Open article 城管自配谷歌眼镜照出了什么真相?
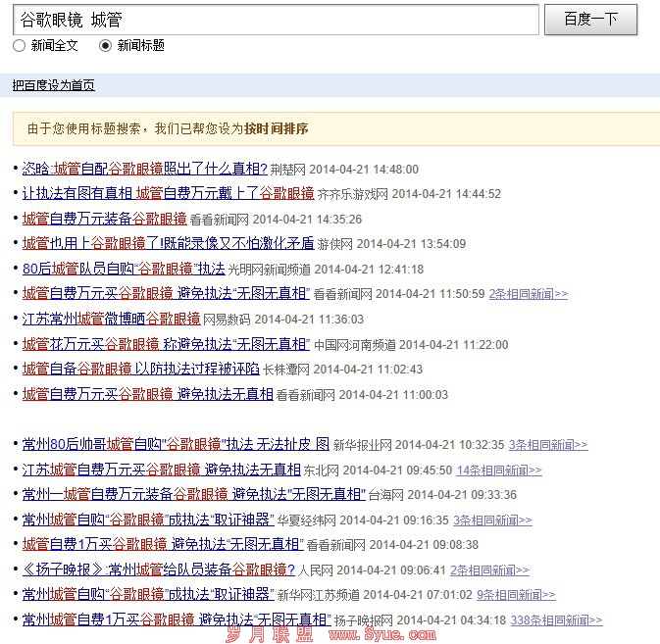The height and width of the screenshot is (644, 660). pyautogui.click(x=145, y=169)
